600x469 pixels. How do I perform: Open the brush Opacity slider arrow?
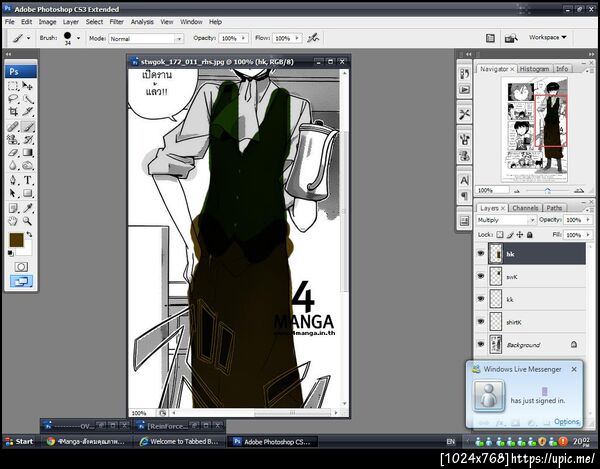[243, 38]
